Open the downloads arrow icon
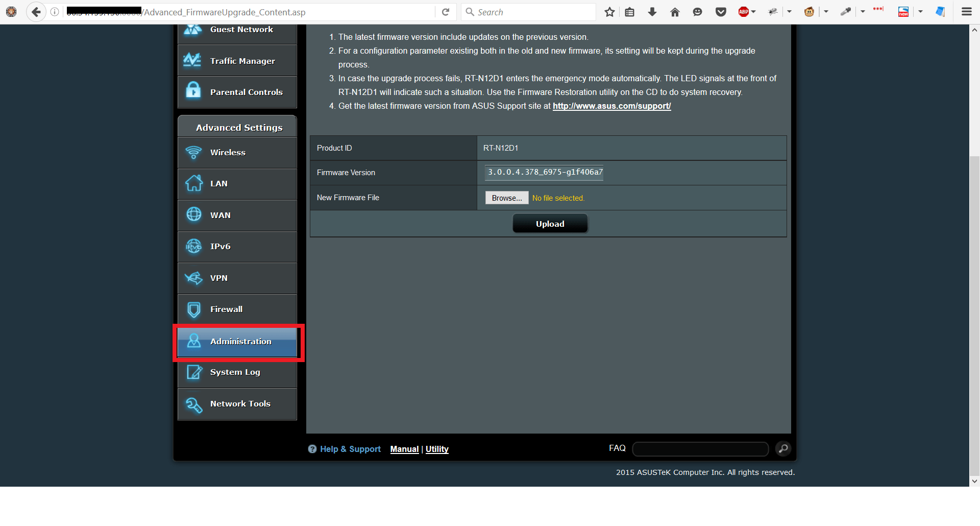 point(652,12)
